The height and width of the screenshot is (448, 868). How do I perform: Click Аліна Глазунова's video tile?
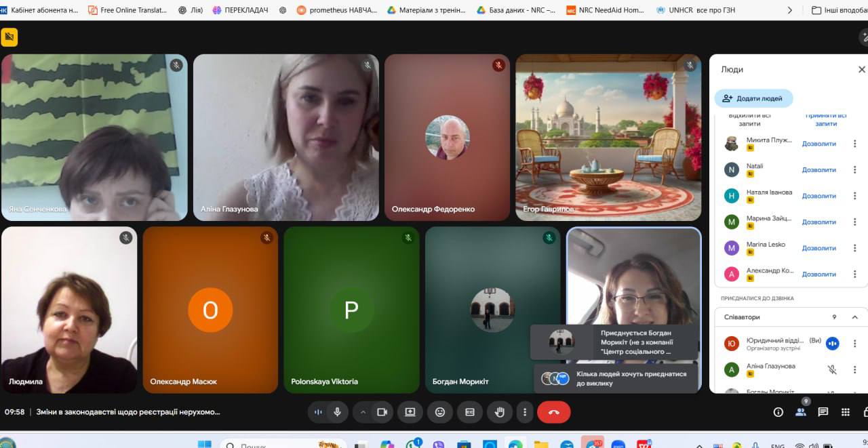coord(285,138)
